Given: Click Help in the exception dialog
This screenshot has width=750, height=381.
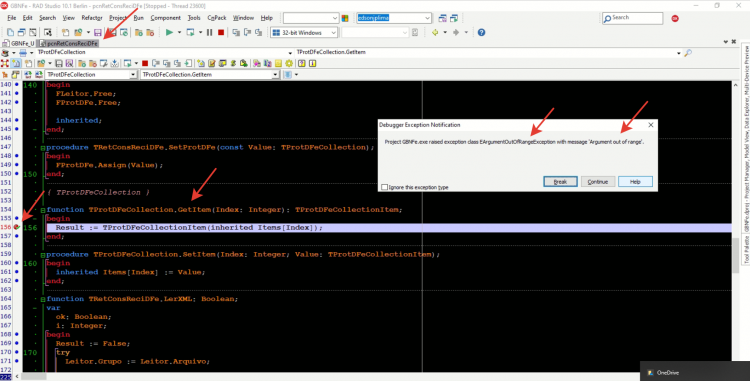Looking at the screenshot, I should coord(635,182).
